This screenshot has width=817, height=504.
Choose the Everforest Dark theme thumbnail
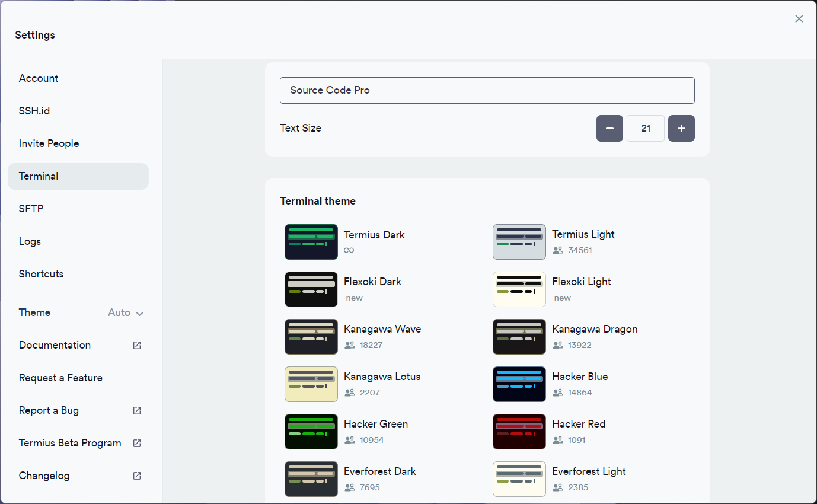[x=311, y=479]
